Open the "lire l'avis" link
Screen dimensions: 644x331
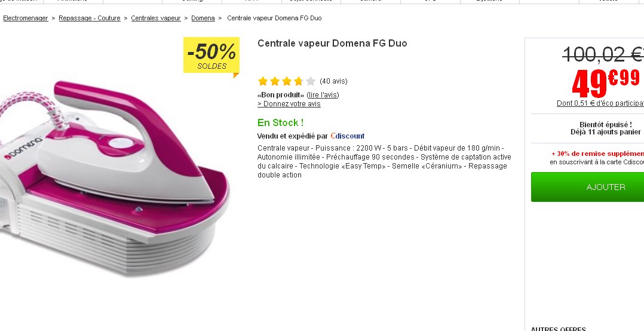pyautogui.click(x=323, y=95)
